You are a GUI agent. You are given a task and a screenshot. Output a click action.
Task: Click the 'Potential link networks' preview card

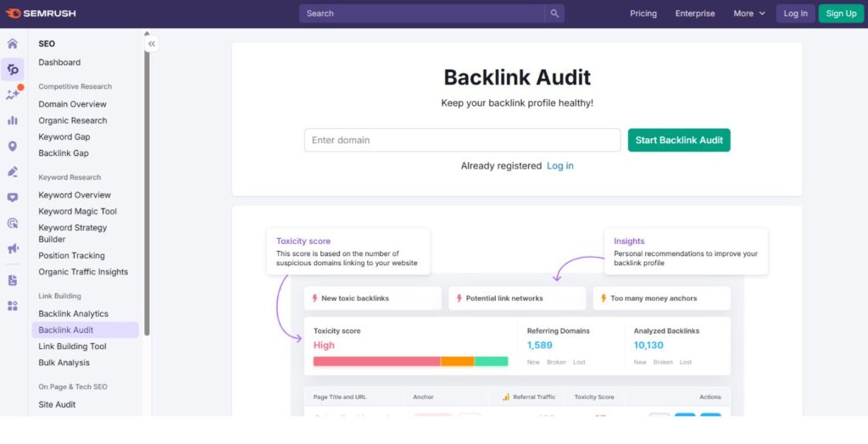(517, 298)
